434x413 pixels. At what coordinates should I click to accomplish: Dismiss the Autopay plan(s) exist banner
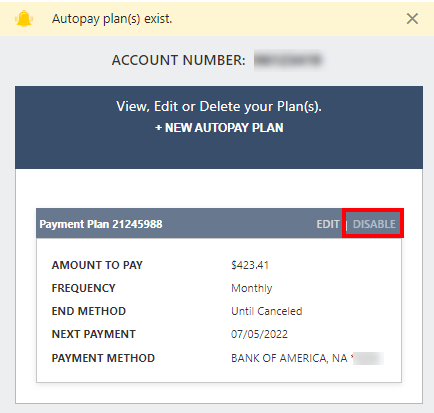click(412, 19)
